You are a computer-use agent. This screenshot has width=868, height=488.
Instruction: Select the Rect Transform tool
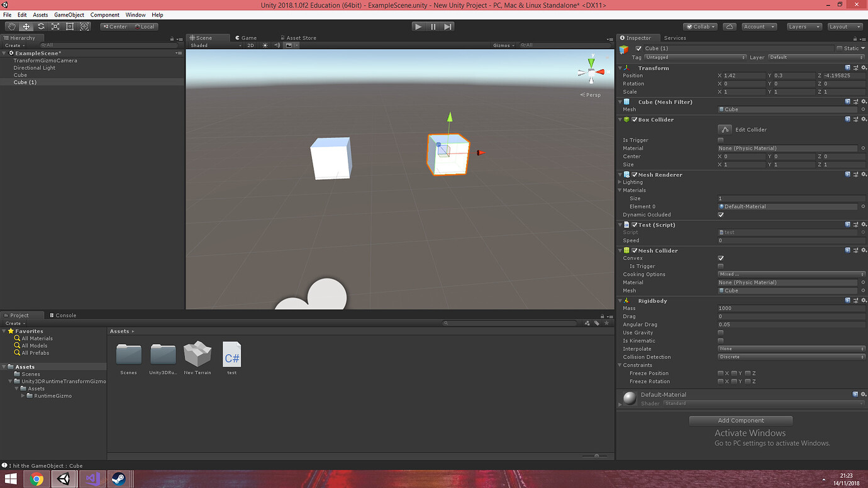(x=70, y=26)
